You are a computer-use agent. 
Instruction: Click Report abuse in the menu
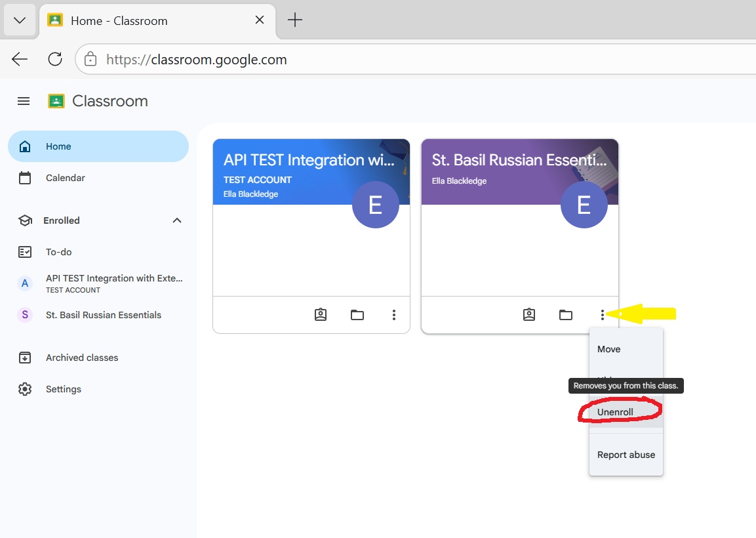click(626, 454)
